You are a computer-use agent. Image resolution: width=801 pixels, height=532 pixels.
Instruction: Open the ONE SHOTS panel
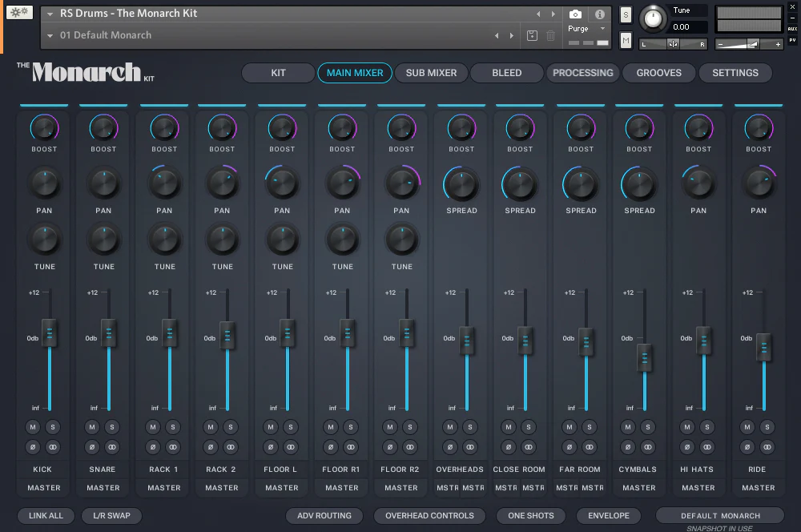[531, 516]
